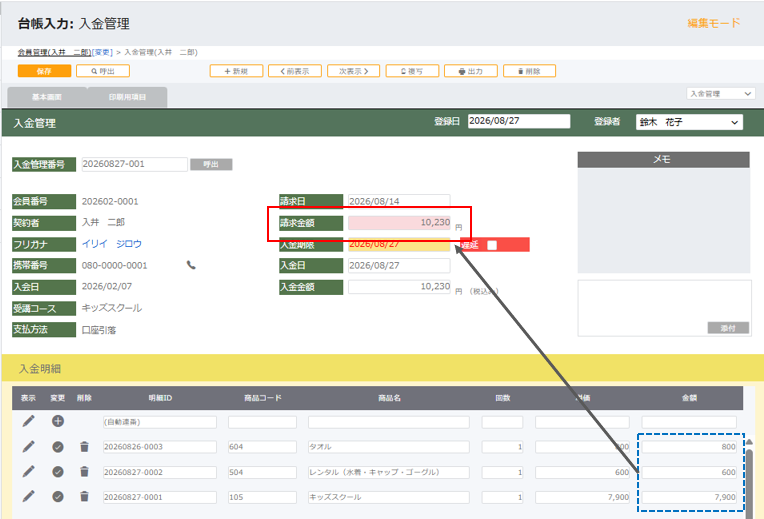Click the 入金管理番号 field 20260827-001

134,164
